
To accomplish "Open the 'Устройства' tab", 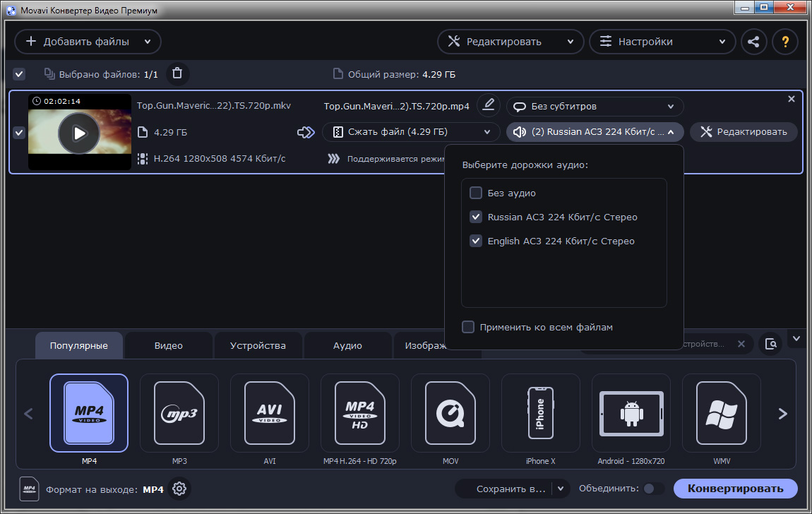I will click(x=258, y=345).
